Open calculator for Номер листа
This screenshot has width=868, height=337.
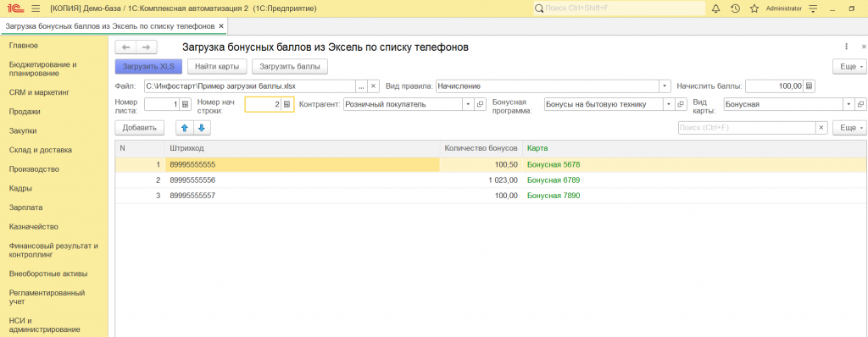(x=186, y=104)
